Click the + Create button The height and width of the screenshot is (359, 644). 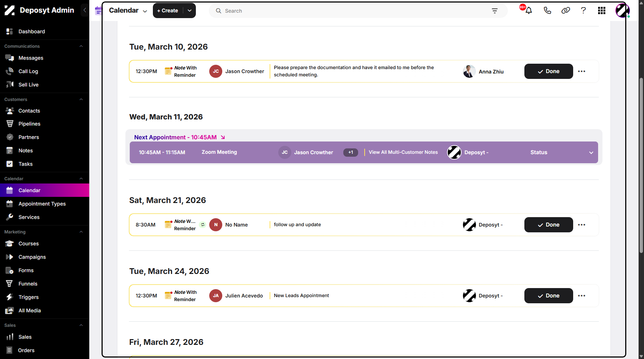pos(168,10)
